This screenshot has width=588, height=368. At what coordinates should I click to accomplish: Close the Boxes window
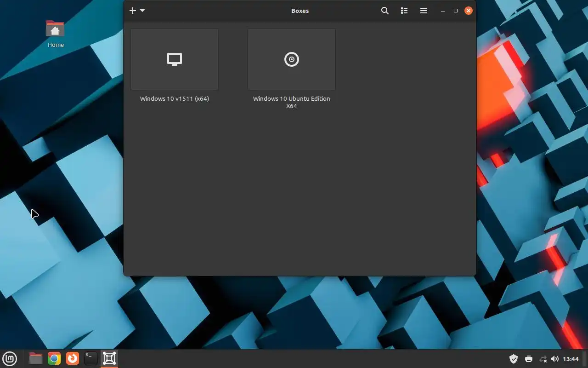(469, 11)
